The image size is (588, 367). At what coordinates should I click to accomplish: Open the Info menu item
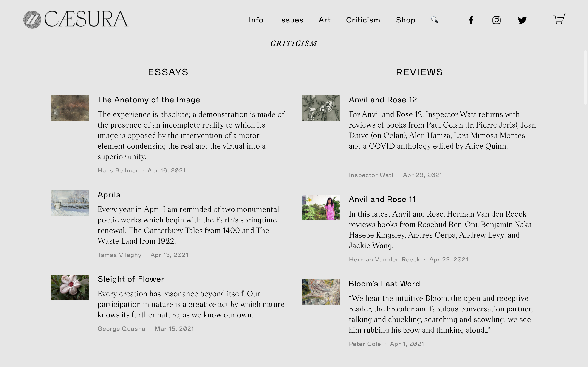[256, 20]
